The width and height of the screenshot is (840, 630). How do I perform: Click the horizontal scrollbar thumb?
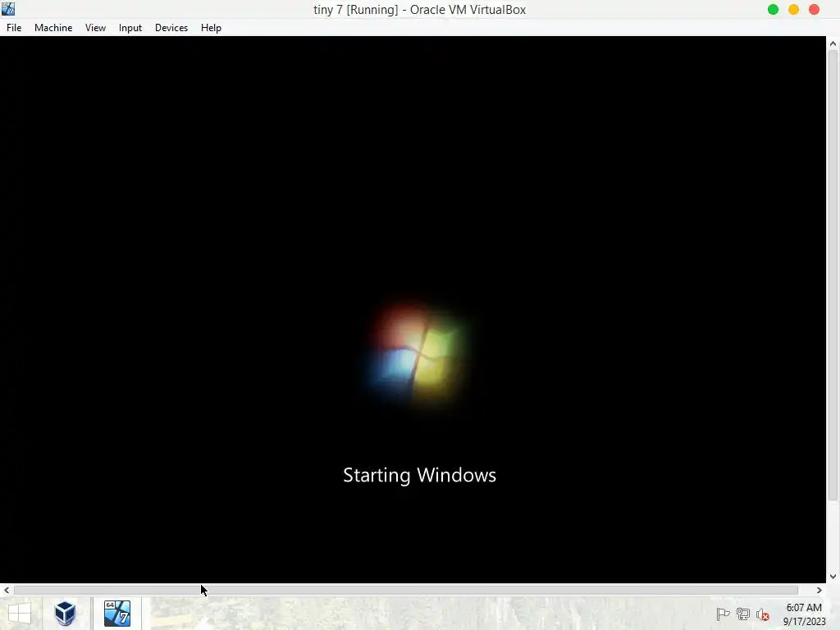pos(405,591)
